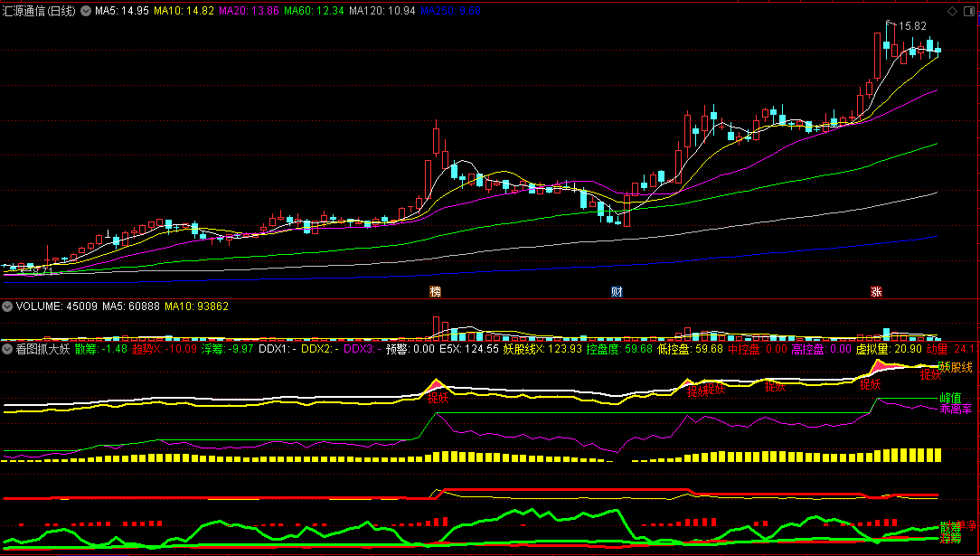Click the 趋势X:-10.09 indicator value

tap(164, 349)
